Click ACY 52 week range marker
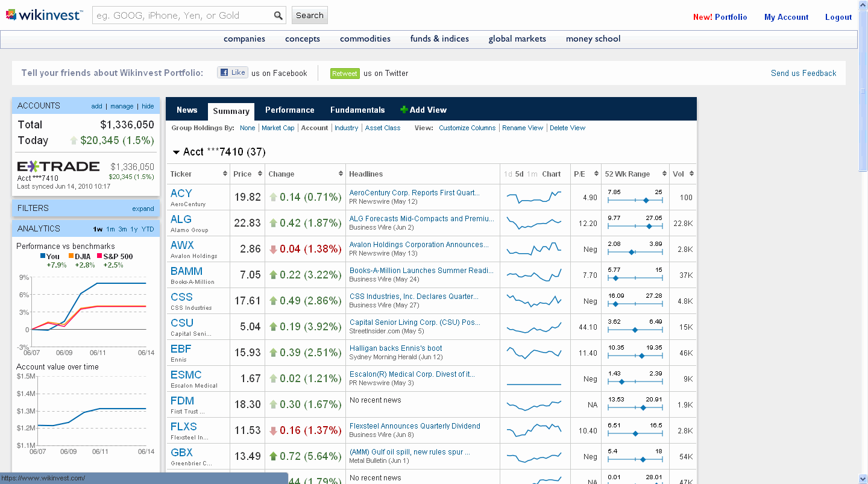This screenshot has width=868, height=484. (646, 200)
